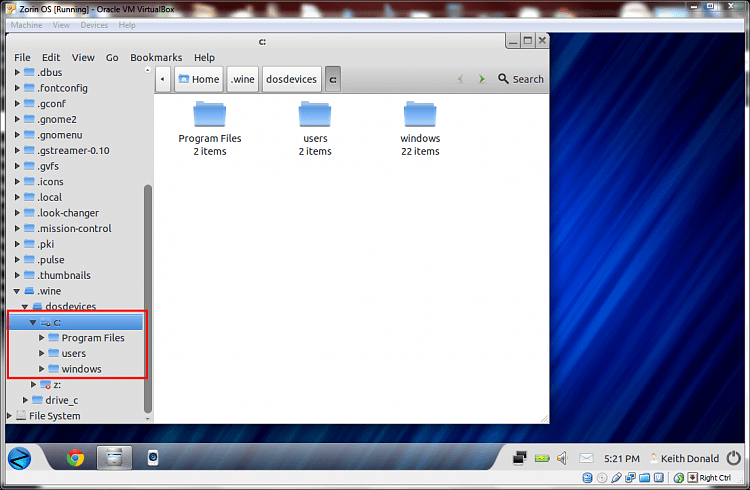
Task: Click the Home breadcrumb button
Action: point(199,79)
